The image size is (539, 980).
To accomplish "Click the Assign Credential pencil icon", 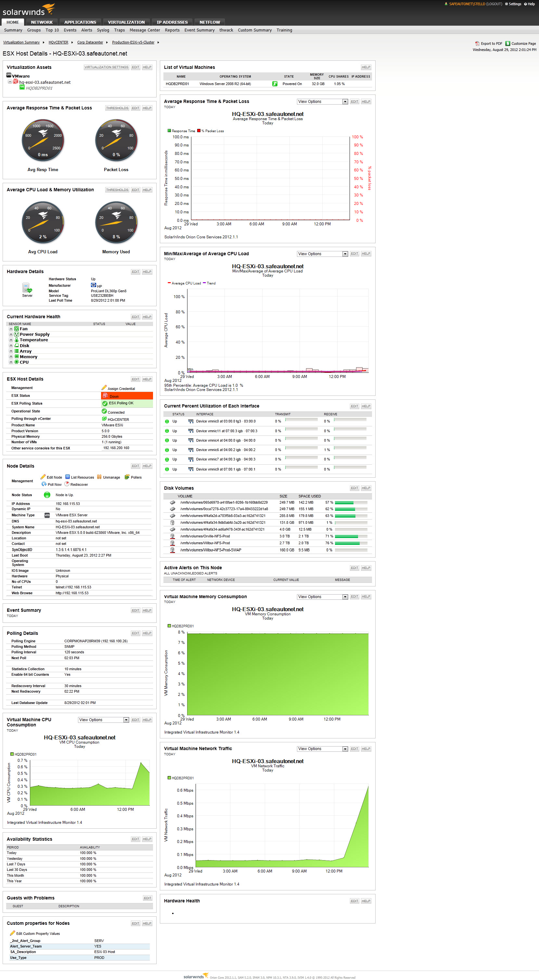I will click(104, 388).
